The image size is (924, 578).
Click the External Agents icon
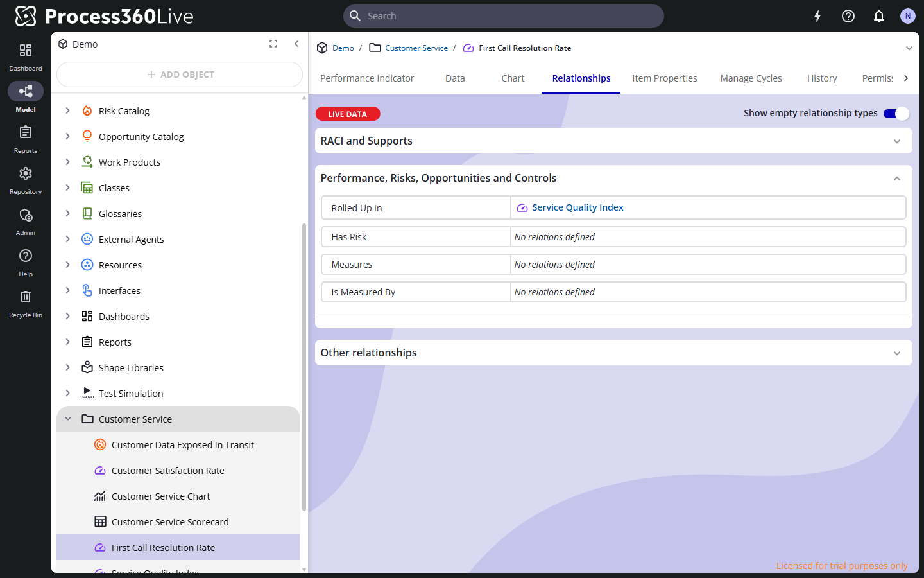click(x=87, y=239)
